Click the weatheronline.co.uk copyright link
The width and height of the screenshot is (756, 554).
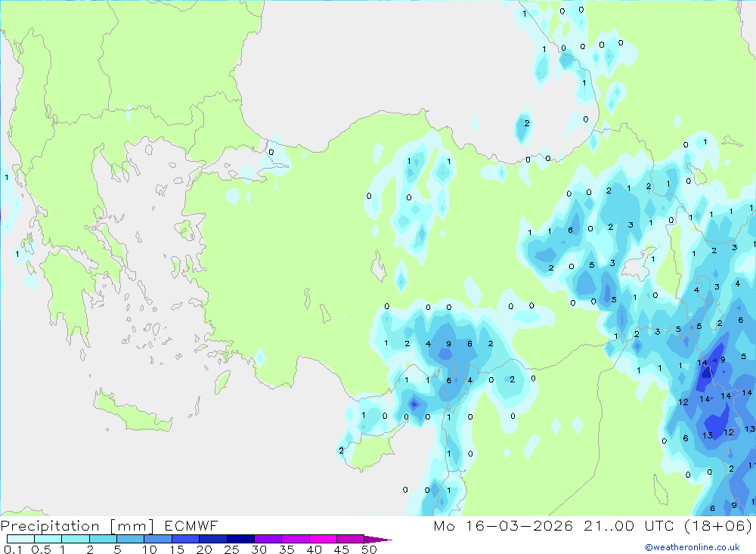coord(692,547)
